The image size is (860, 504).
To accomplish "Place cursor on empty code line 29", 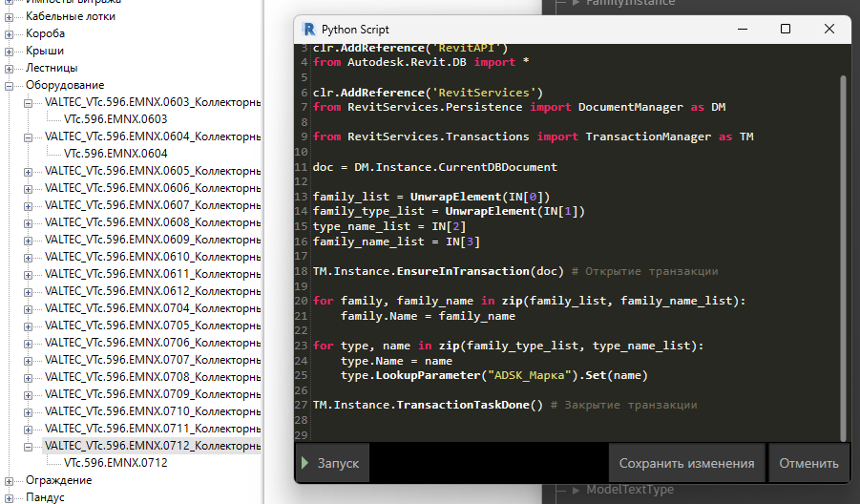I will coord(576,435).
